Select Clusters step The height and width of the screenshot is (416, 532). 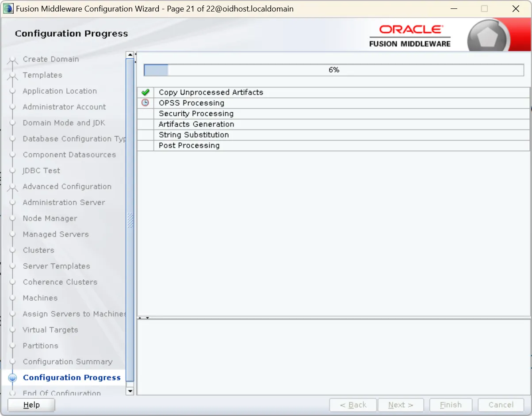(38, 250)
